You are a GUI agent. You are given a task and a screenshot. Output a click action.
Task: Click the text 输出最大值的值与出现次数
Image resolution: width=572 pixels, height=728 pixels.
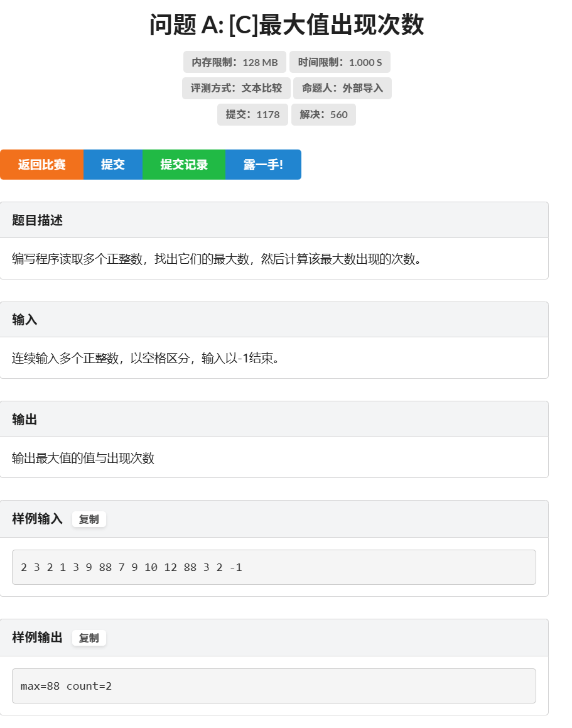[x=83, y=459]
